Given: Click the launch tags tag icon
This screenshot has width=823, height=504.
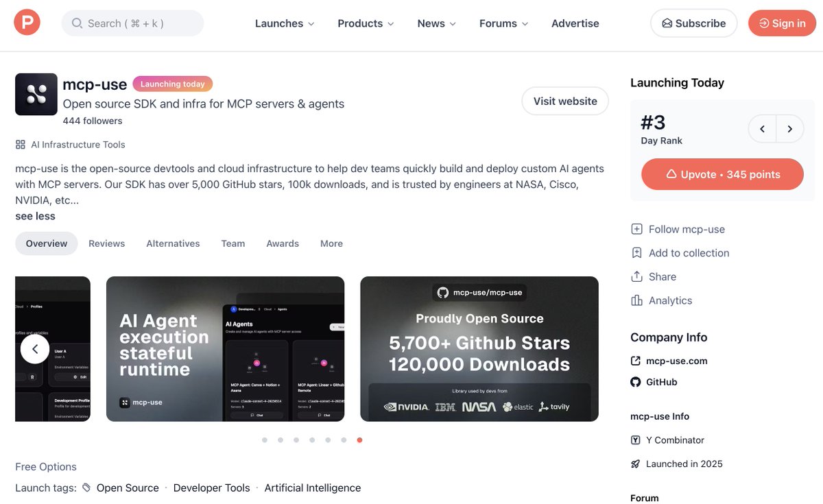Looking at the screenshot, I should [86, 488].
